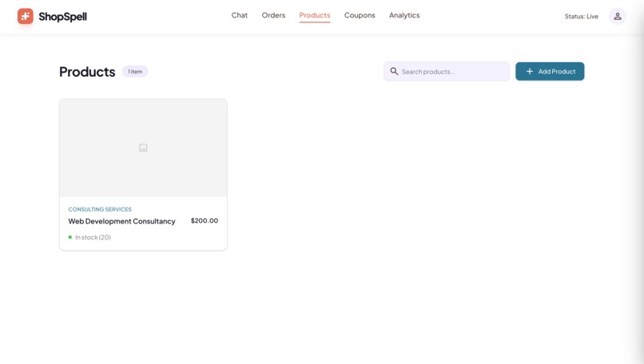Open the user account avatar icon
Screen dimensions: 644x364
tap(618, 17)
